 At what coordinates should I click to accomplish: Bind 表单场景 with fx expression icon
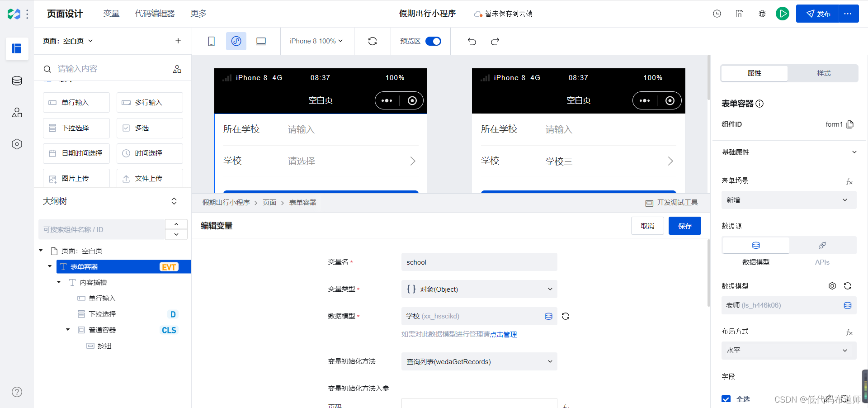(849, 182)
